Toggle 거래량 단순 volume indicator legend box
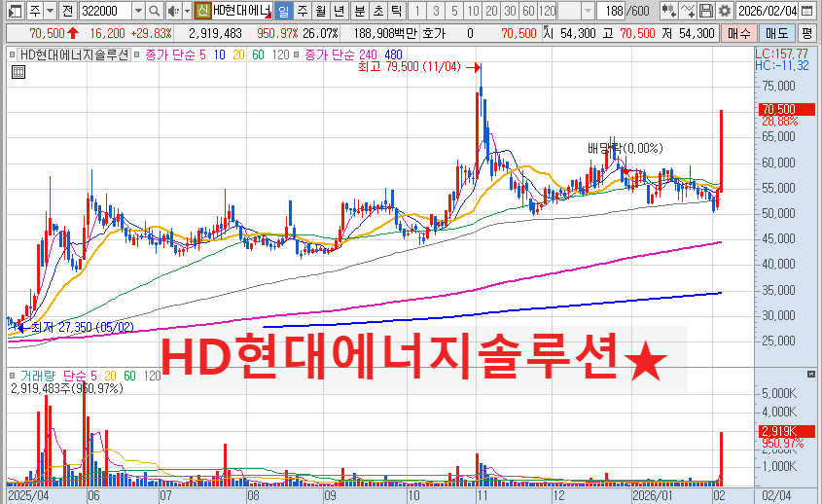The width and height of the screenshot is (822, 504). [12, 376]
